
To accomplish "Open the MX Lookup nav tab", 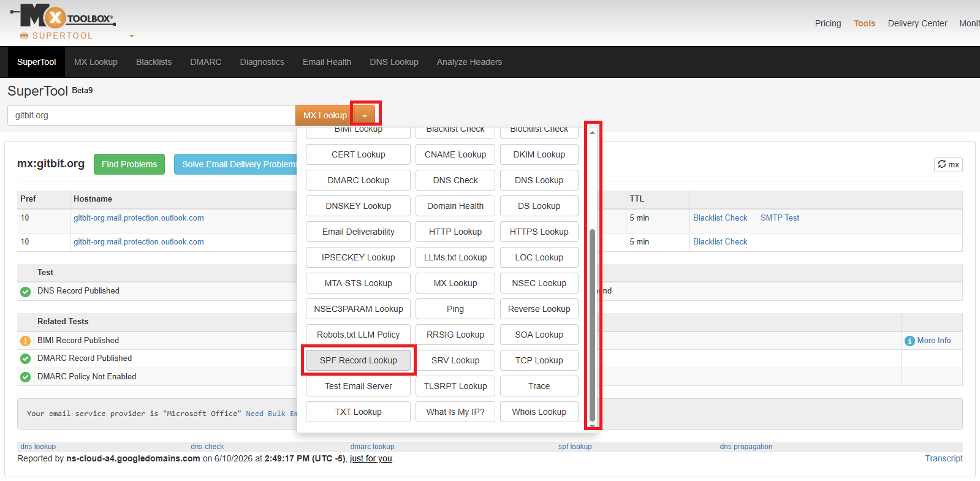I will (x=96, y=62).
